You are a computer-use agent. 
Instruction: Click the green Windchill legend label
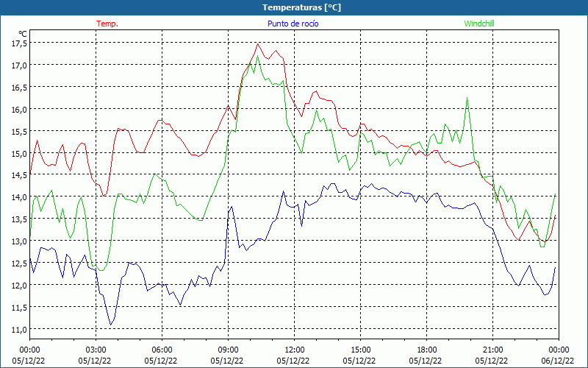point(479,24)
